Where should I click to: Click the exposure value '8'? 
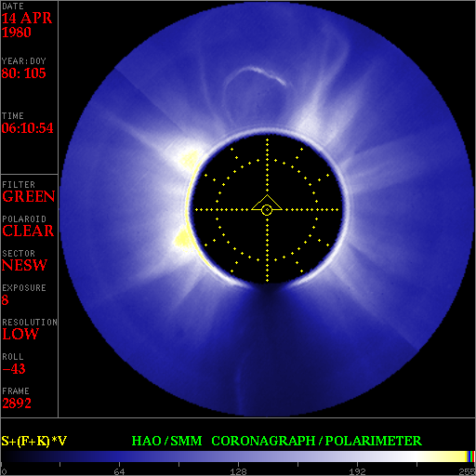tap(5, 299)
